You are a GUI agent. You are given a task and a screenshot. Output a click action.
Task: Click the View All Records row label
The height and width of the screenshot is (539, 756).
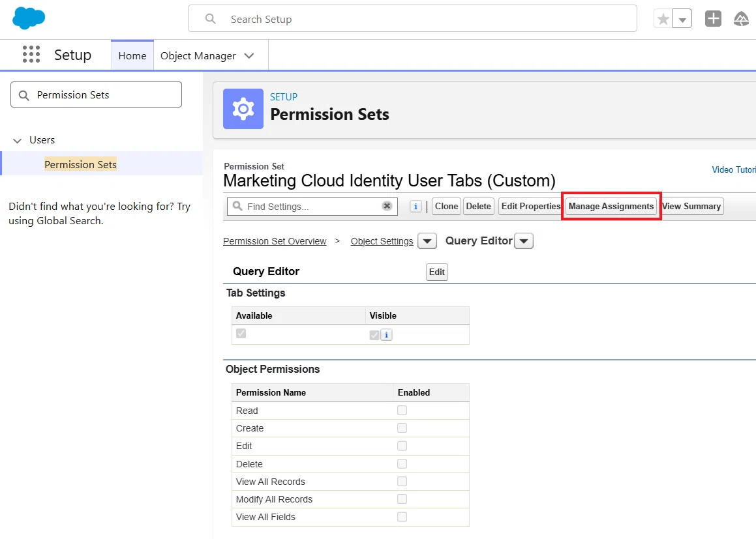coord(271,482)
